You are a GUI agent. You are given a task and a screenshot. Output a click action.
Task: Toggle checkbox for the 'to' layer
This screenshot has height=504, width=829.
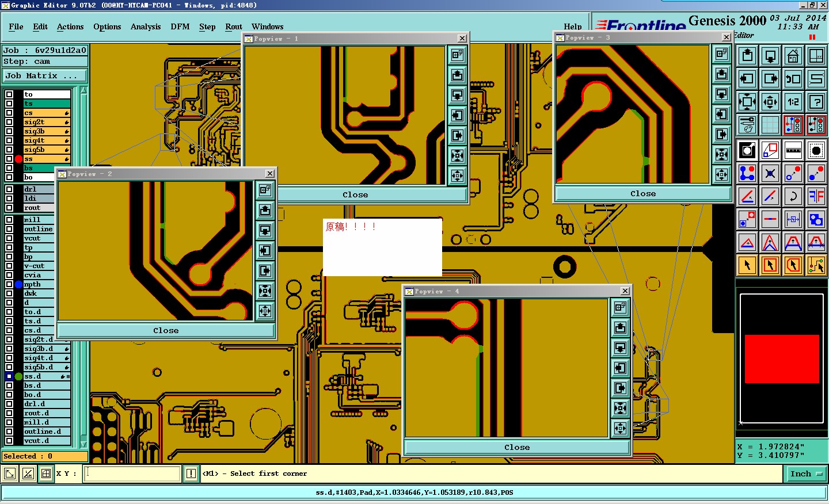click(x=9, y=94)
